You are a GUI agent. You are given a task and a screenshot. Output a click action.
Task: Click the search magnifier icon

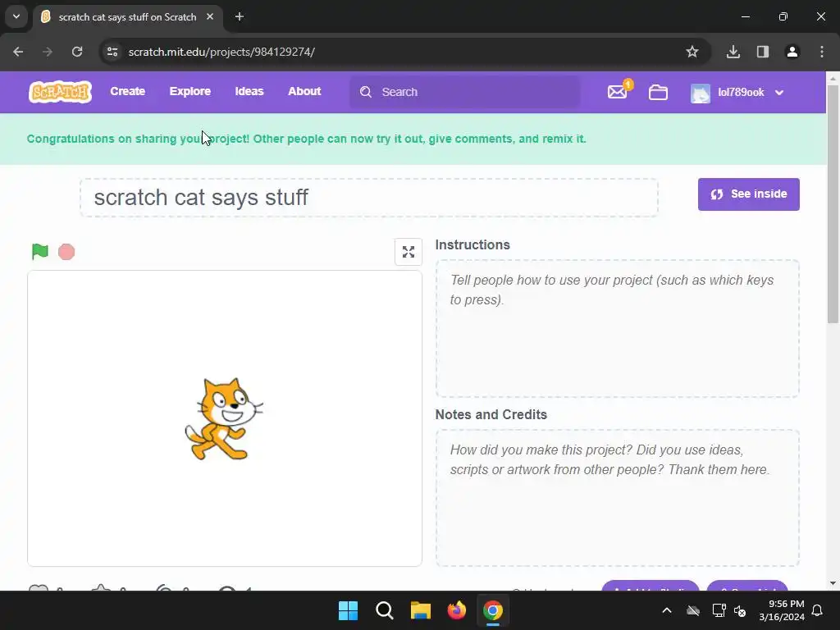click(366, 92)
